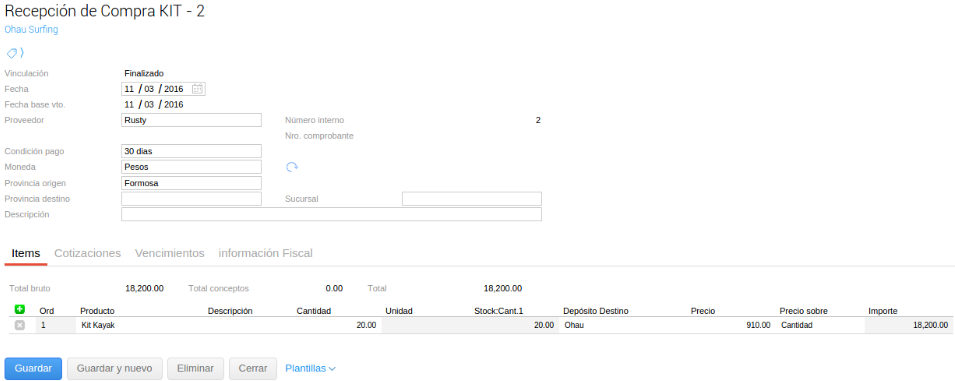Open the calendar date picker icon
The image size is (955, 381).
[x=197, y=89]
